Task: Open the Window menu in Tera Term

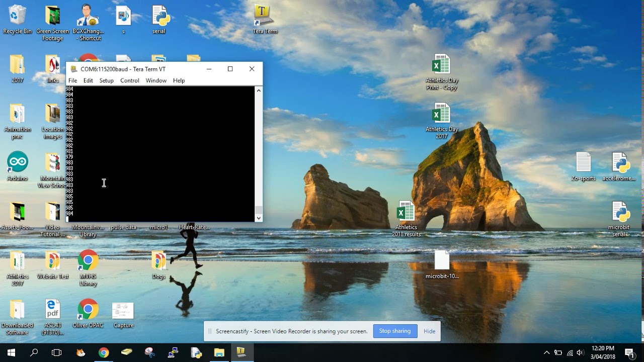Action: tap(156, 80)
